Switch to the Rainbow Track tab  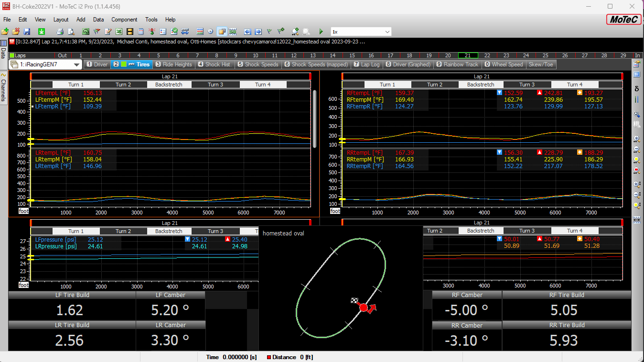[457, 64]
